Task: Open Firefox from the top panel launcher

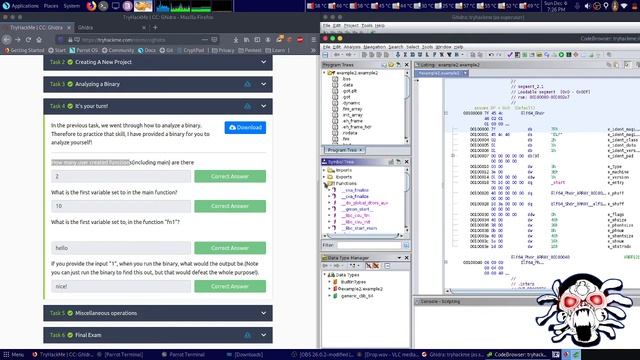Action: 91,6
